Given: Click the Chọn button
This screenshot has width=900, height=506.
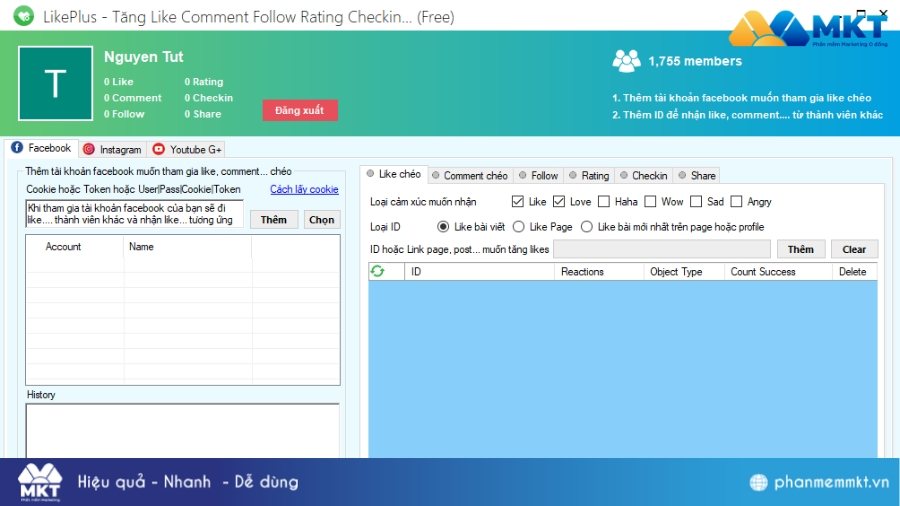Looking at the screenshot, I should 321,220.
